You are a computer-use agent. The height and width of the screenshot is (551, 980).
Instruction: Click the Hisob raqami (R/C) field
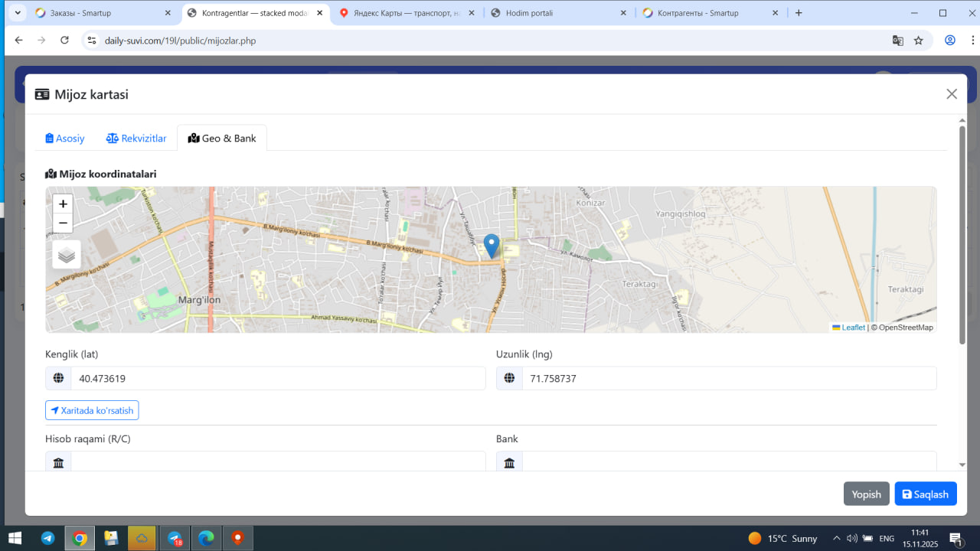278,461
